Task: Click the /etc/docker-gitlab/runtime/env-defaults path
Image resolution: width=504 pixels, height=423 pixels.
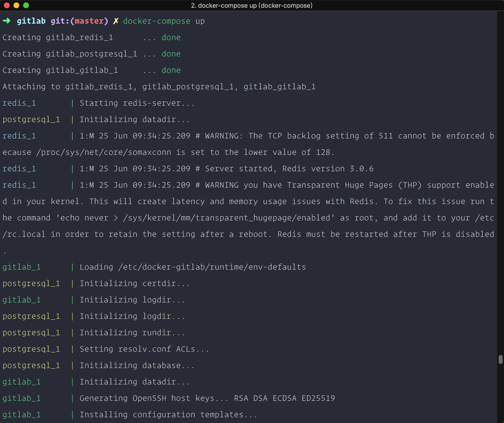Action: tap(212, 267)
